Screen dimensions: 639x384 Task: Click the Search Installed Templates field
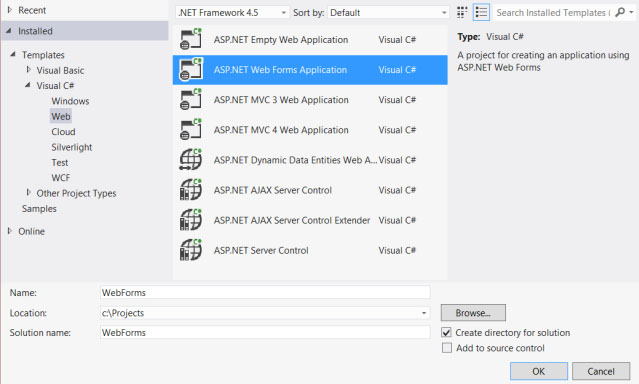(x=553, y=13)
